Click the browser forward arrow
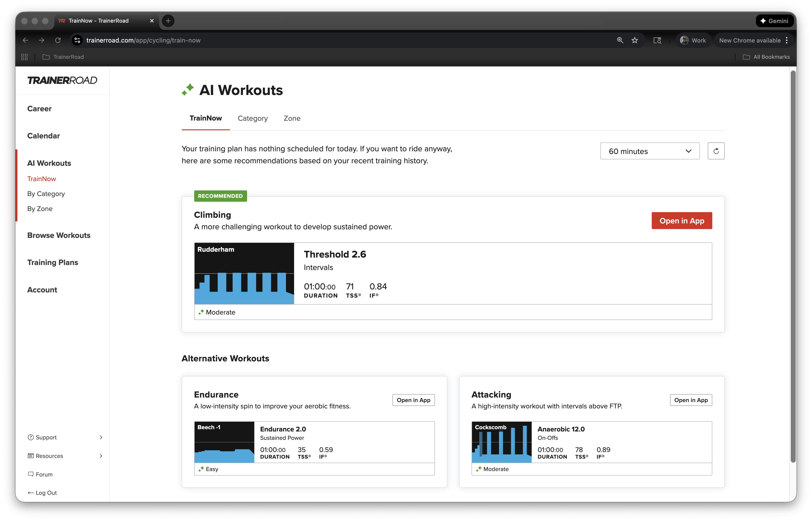The height and width of the screenshot is (521, 812). tap(42, 40)
